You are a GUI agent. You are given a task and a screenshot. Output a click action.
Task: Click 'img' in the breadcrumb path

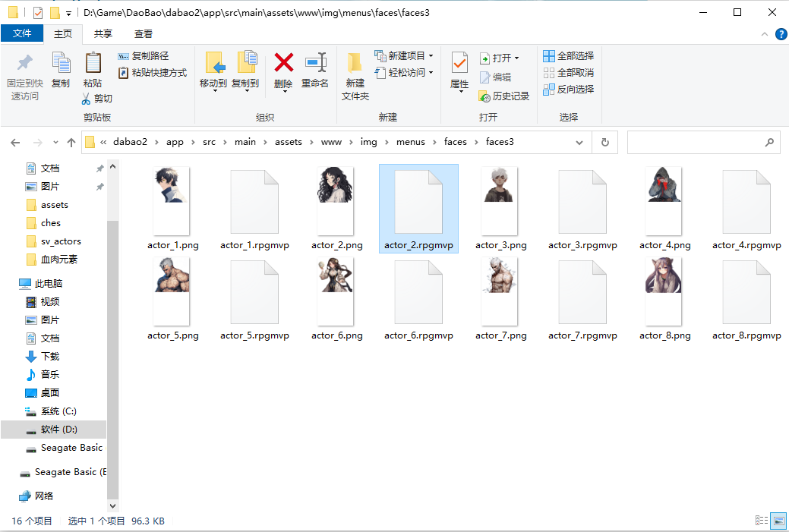click(x=368, y=142)
